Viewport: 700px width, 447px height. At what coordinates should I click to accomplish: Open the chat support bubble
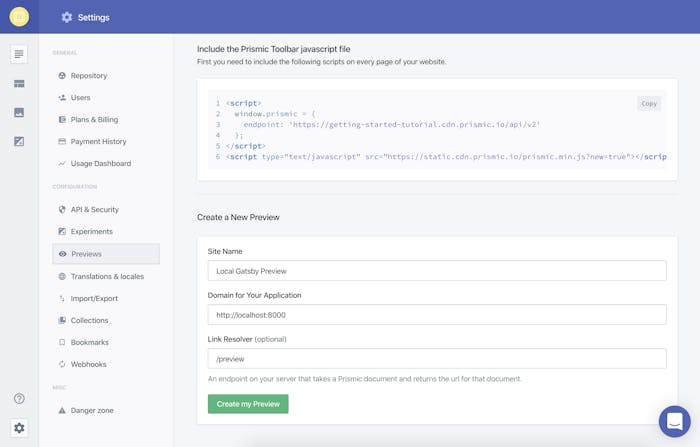pos(675,421)
